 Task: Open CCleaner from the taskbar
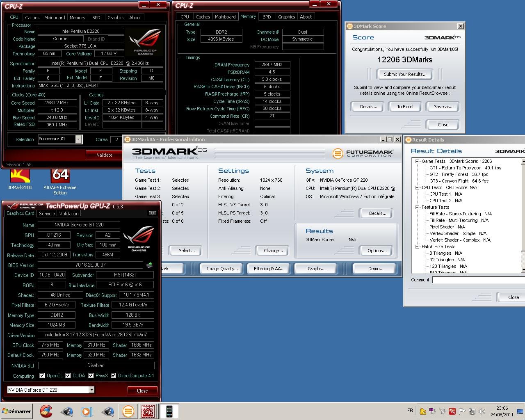click(46, 411)
